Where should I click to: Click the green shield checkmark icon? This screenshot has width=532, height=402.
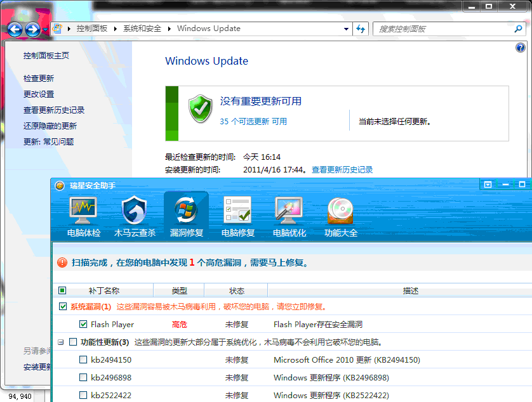pyautogui.click(x=201, y=109)
